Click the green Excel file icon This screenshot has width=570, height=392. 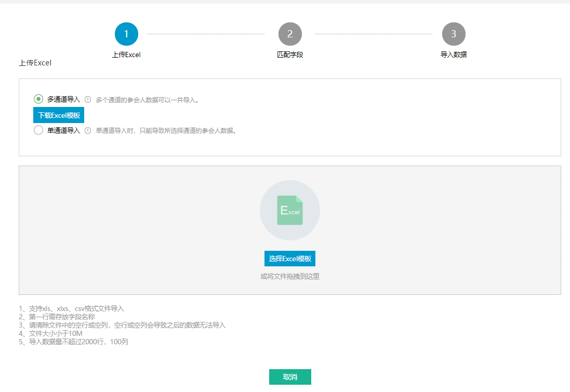(290, 210)
